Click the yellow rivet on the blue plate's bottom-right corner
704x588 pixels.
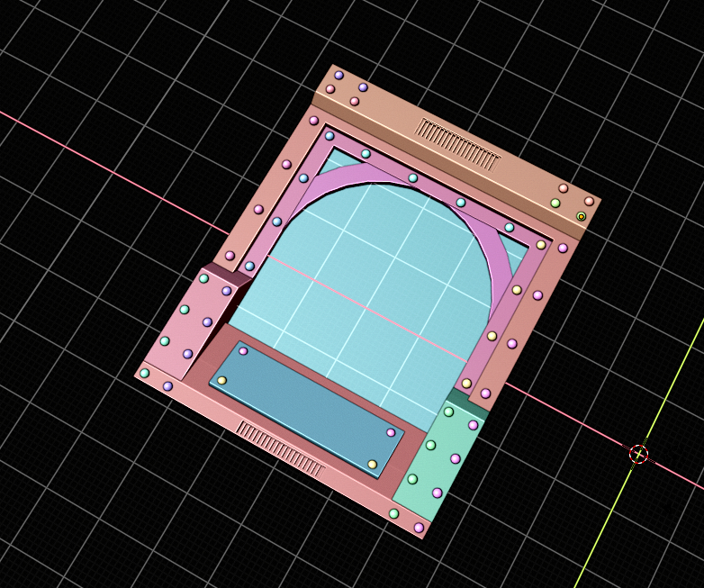pos(372,465)
